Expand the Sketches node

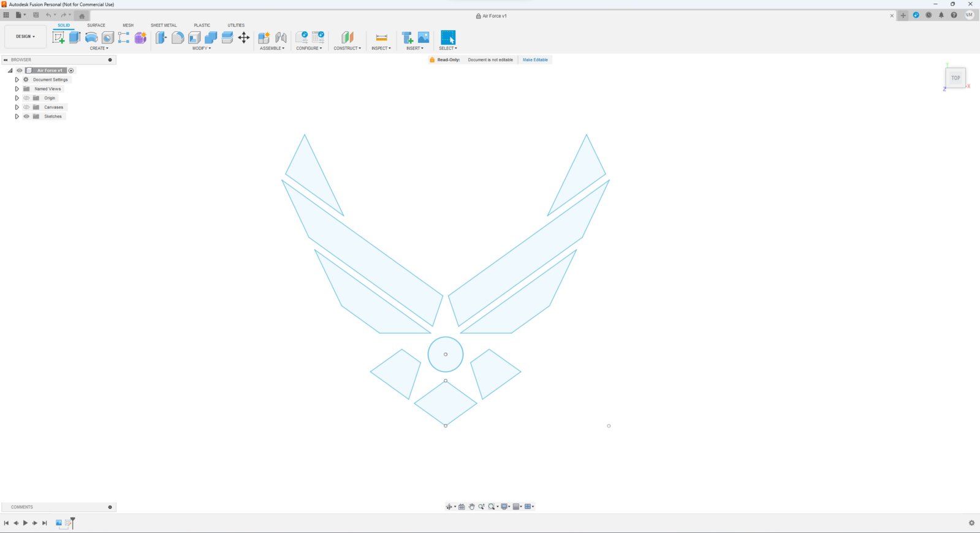[17, 116]
